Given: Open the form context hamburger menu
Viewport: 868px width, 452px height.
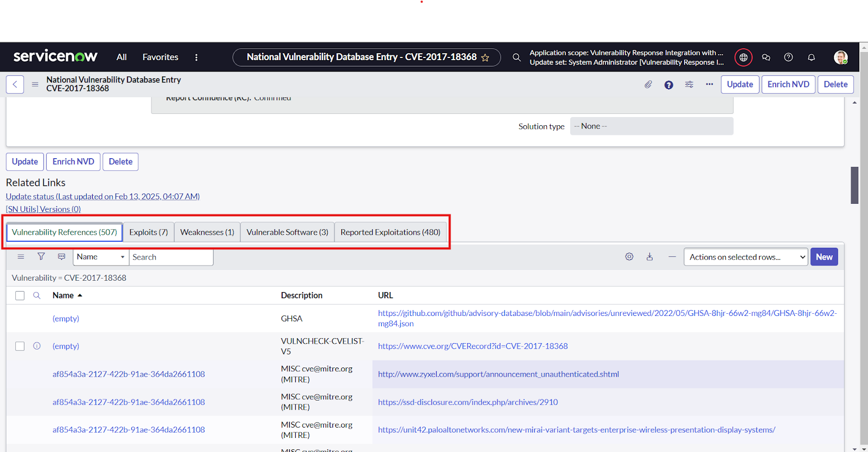Looking at the screenshot, I should coord(35,84).
